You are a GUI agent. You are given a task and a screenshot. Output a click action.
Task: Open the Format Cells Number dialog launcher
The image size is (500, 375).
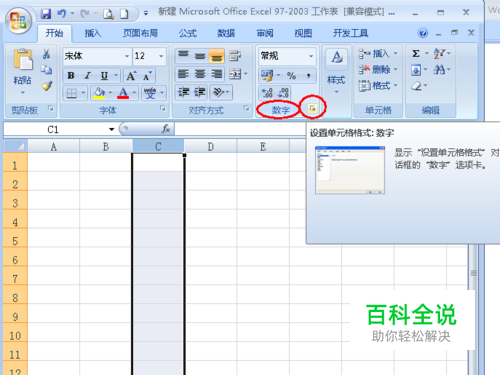coord(313,108)
